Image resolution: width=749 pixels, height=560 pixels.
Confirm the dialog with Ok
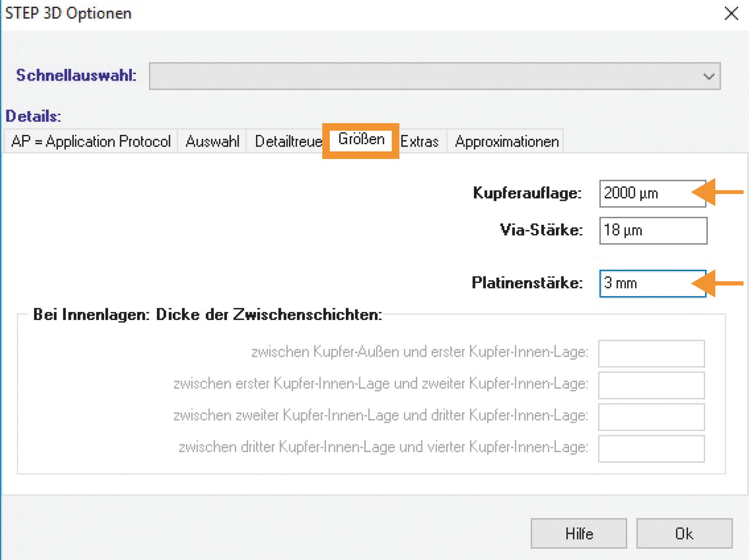(x=684, y=533)
